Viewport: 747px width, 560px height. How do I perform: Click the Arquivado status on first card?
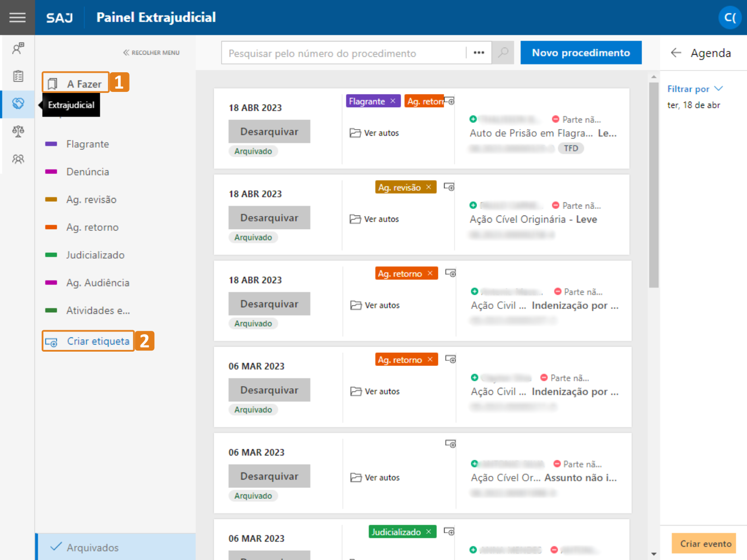point(253,151)
